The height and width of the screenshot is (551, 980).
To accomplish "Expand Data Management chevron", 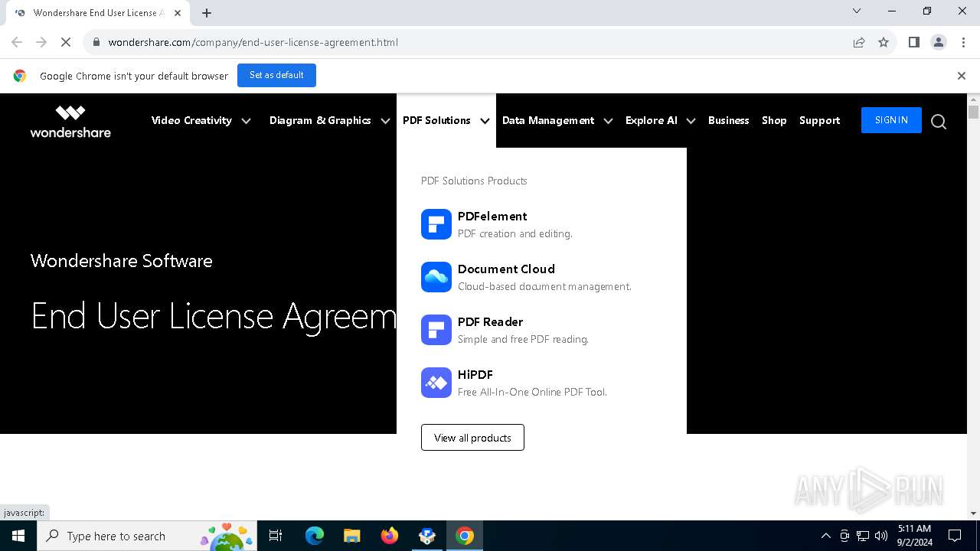I will coord(608,121).
